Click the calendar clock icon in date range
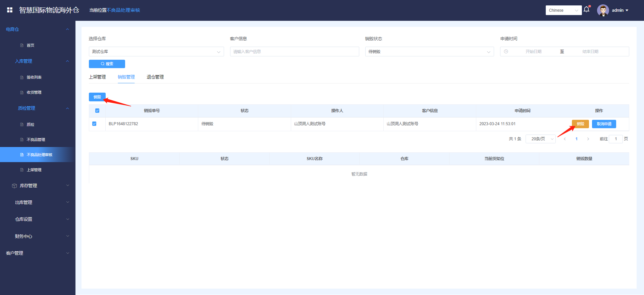This screenshot has height=295, width=644. tap(506, 51)
